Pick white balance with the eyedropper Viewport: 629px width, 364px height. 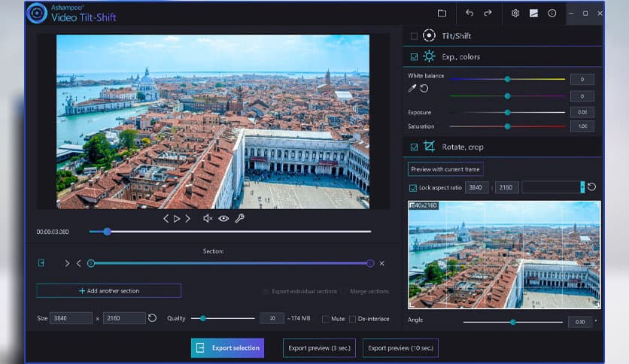(412, 89)
